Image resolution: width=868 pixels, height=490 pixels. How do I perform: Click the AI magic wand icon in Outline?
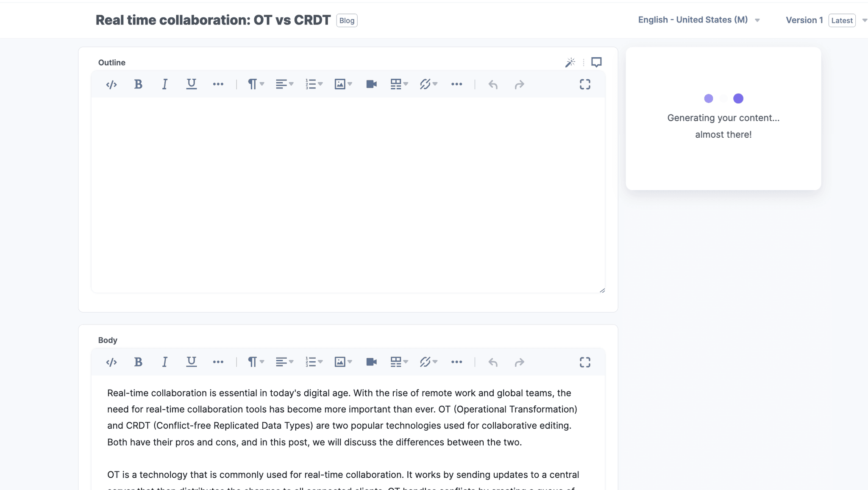(570, 63)
